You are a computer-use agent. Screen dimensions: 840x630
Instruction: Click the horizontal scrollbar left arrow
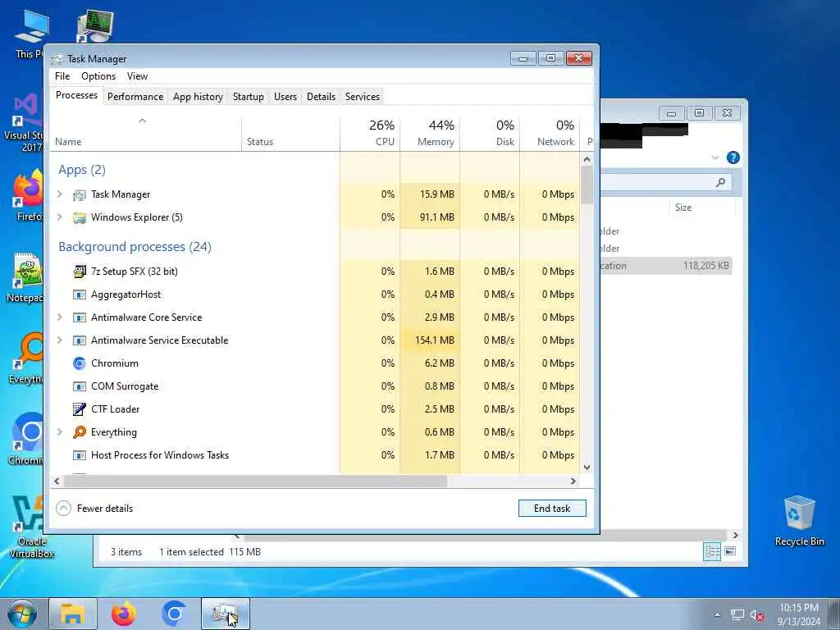tap(57, 481)
